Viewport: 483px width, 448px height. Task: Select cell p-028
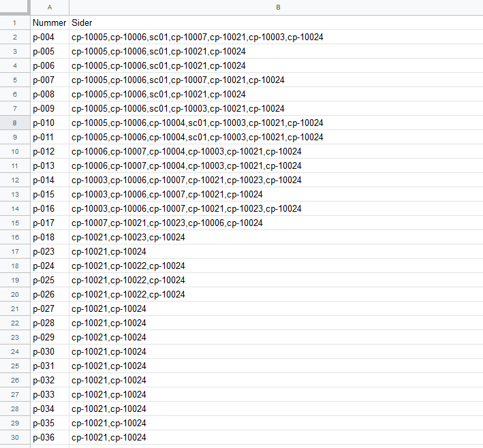pyautogui.click(x=50, y=323)
